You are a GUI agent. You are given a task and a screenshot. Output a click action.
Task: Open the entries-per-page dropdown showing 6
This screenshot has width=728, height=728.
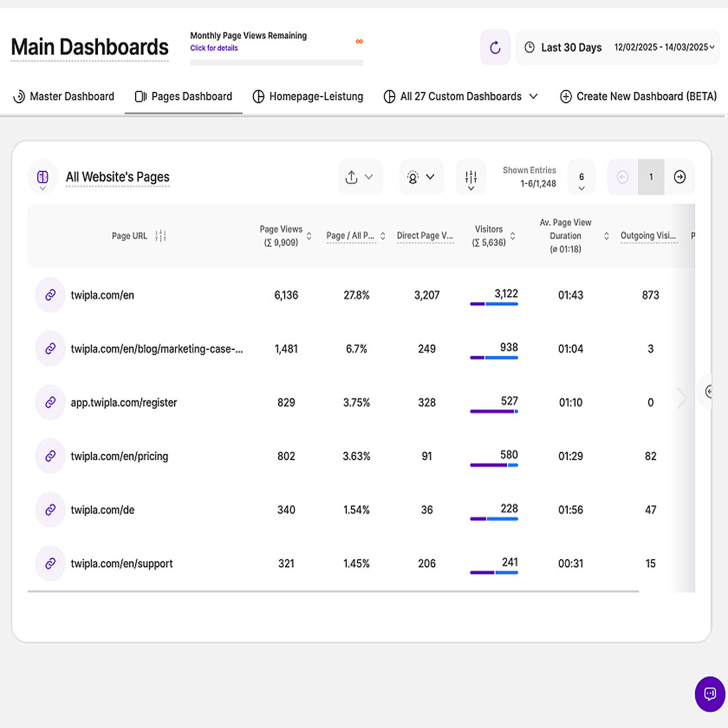(581, 177)
